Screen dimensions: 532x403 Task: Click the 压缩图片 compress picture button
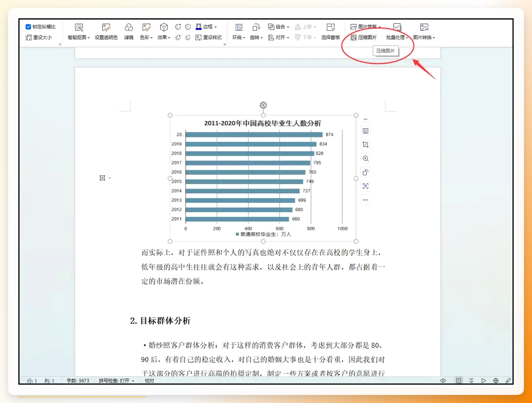(x=363, y=38)
